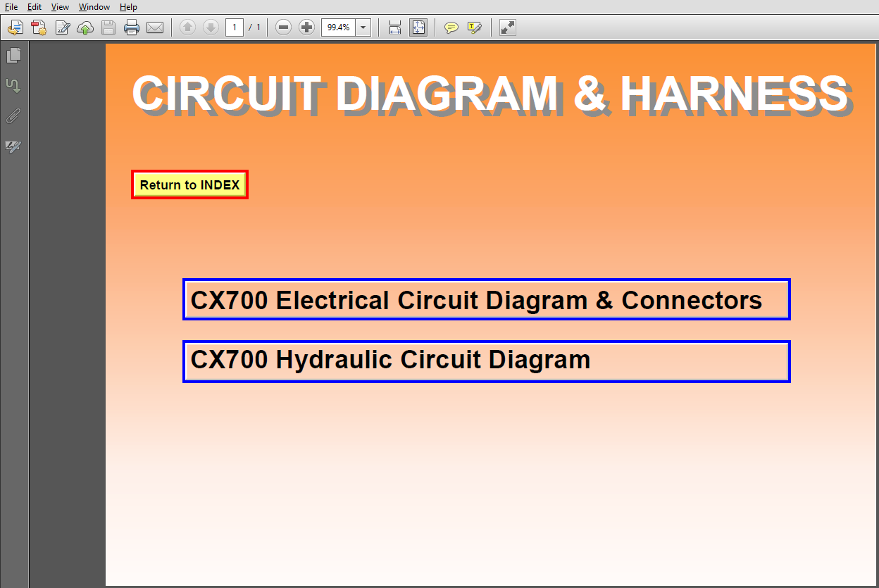Open the Help menu
Viewport: 879px width, 588px height.
(x=128, y=7)
